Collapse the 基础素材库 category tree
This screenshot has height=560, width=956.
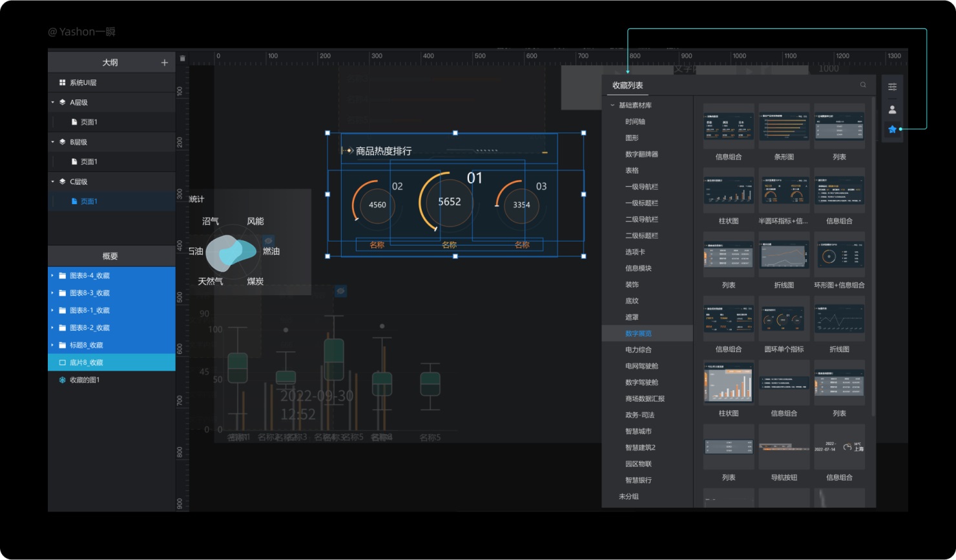pyautogui.click(x=612, y=105)
